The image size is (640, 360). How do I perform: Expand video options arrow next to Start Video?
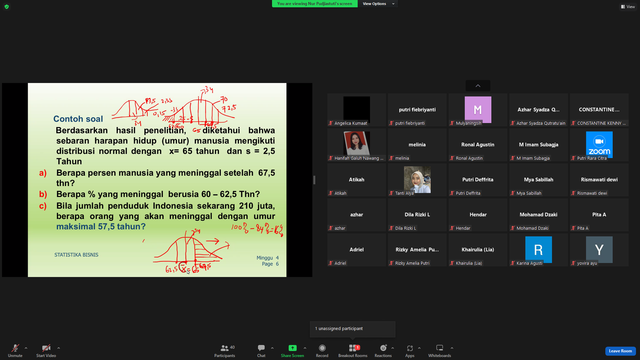click(x=58, y=348)
